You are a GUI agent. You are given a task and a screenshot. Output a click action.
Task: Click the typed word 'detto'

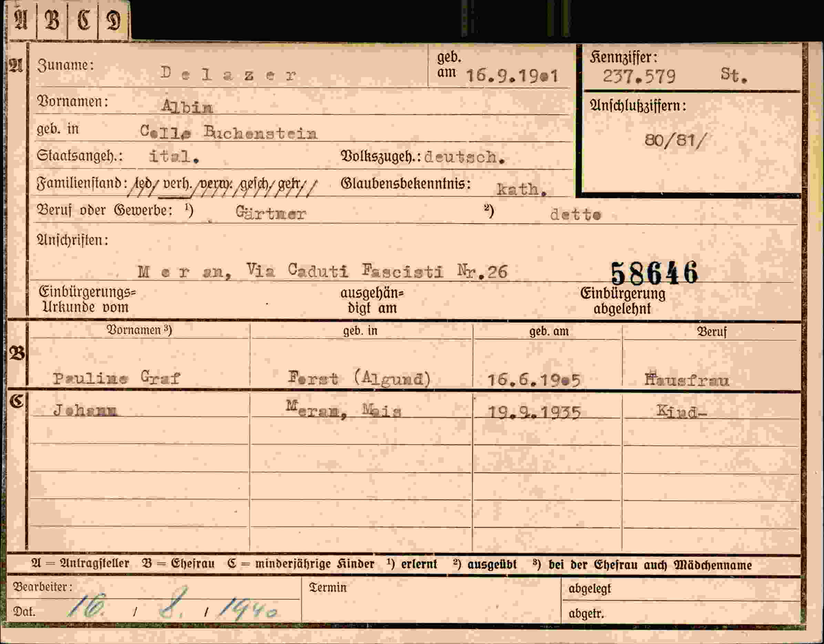[575, 214]
